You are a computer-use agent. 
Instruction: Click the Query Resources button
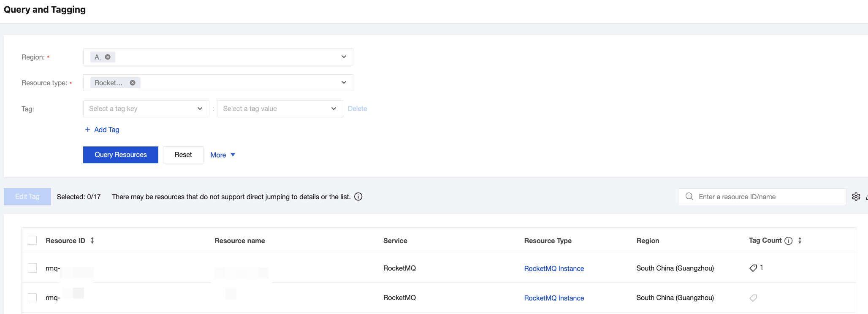121,155
